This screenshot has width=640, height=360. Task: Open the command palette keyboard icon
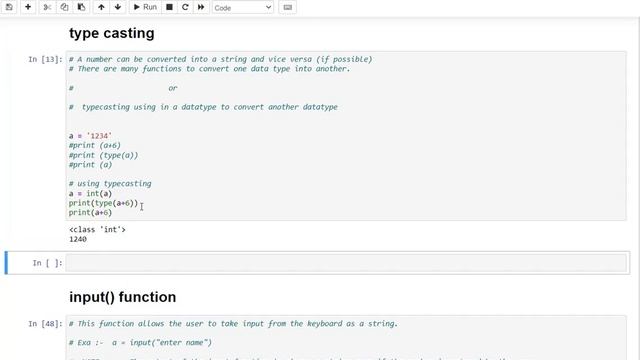pos(287,7)
